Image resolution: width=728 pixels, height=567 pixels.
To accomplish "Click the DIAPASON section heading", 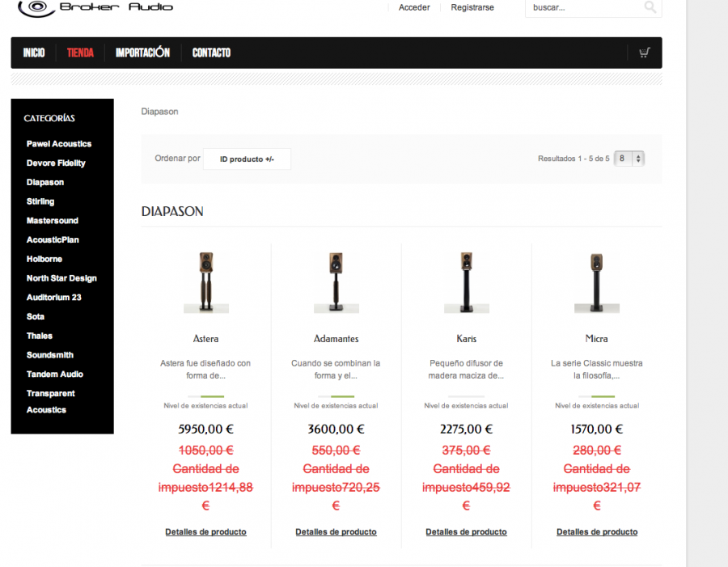I will pyautogui.click(x=172, y=212).
